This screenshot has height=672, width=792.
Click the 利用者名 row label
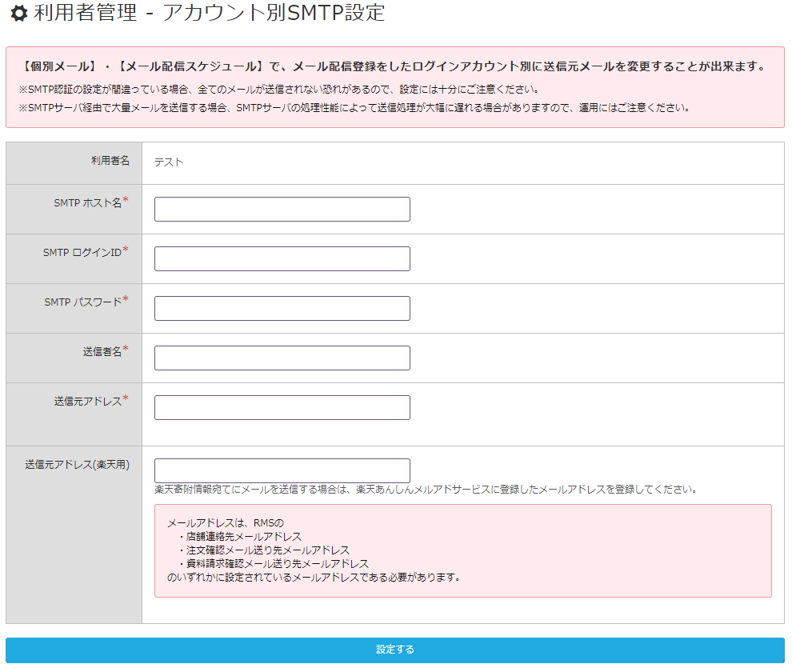tap(110, 161)
